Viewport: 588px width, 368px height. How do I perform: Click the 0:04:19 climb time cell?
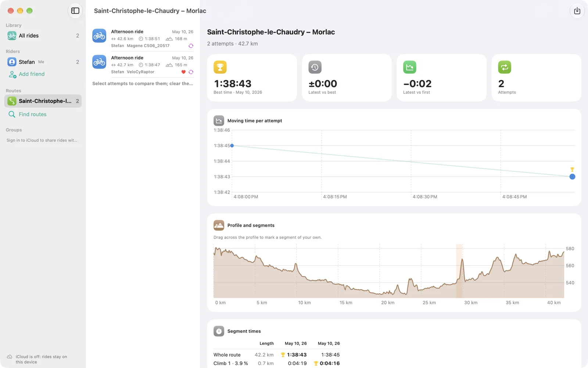(297, 363)
